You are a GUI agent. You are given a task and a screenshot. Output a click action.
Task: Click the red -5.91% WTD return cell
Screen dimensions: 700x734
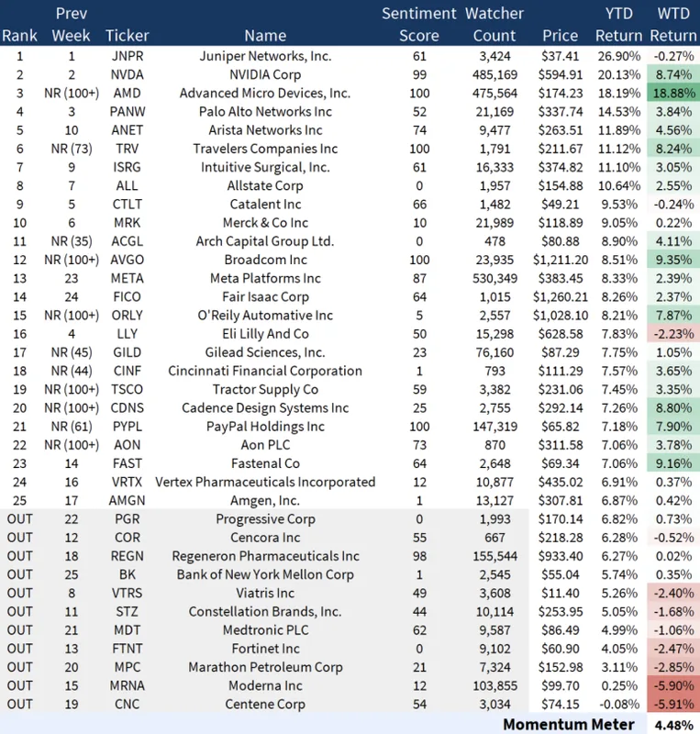click(x=673, y=704)
